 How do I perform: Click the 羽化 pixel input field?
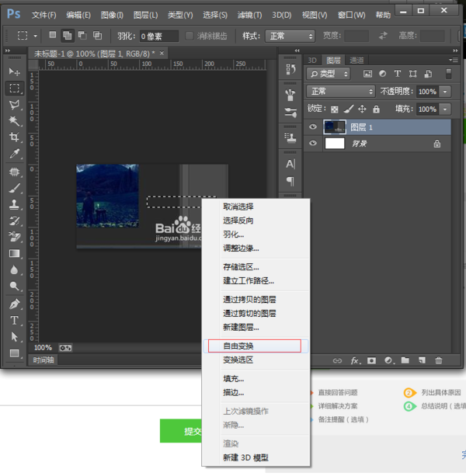[x=158, y=36]
